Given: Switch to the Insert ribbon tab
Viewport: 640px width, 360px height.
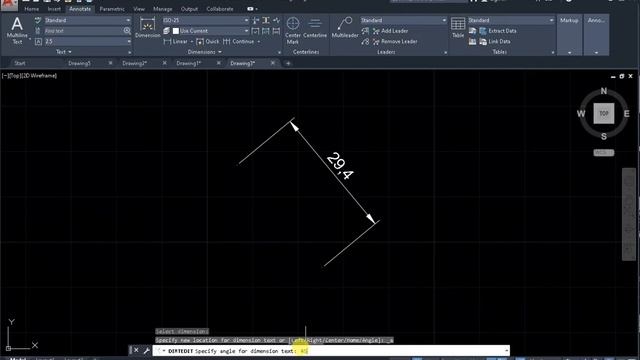Looking at the screenshot, I should click(54, 9).
